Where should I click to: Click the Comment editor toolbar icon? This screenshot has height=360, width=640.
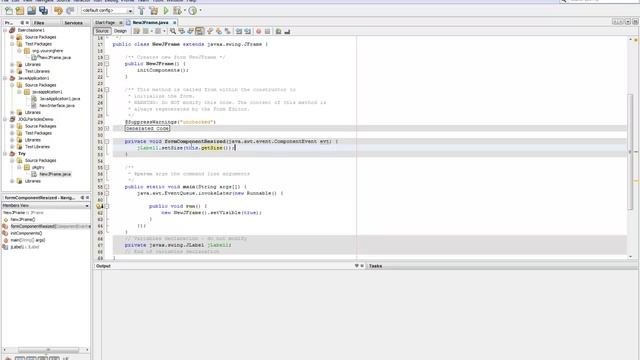(x=278, y=31)
